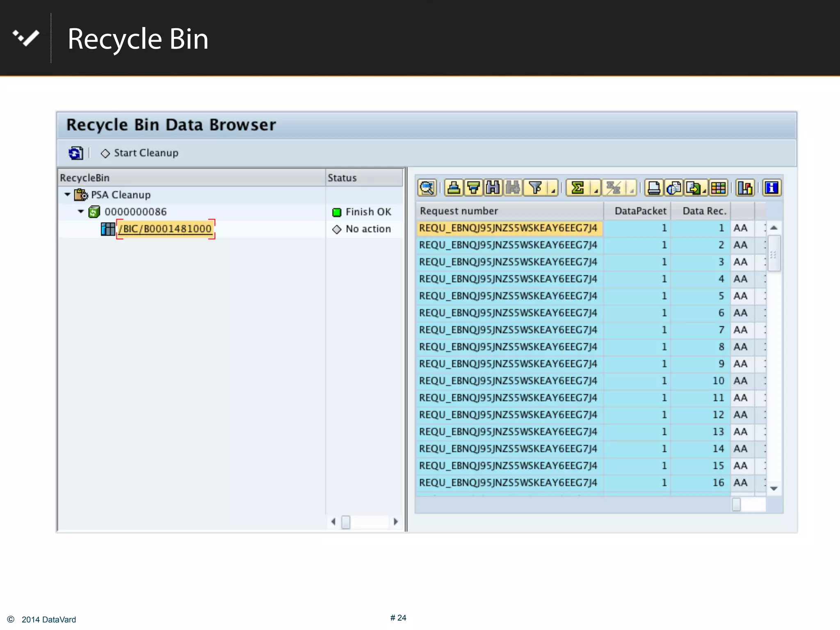Click the Details magnifier icon in grid toolbar
This screenshot has height=630, width=840.
[427, 188]
